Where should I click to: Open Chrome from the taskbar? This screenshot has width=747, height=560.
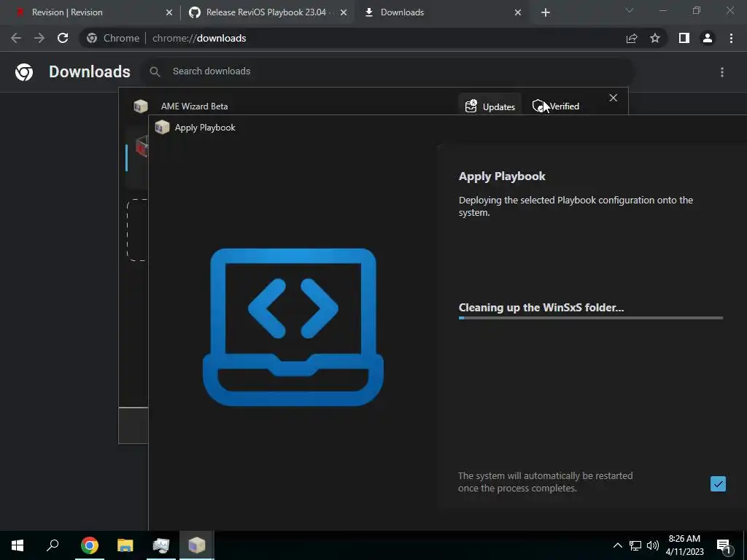coord(89,545)
